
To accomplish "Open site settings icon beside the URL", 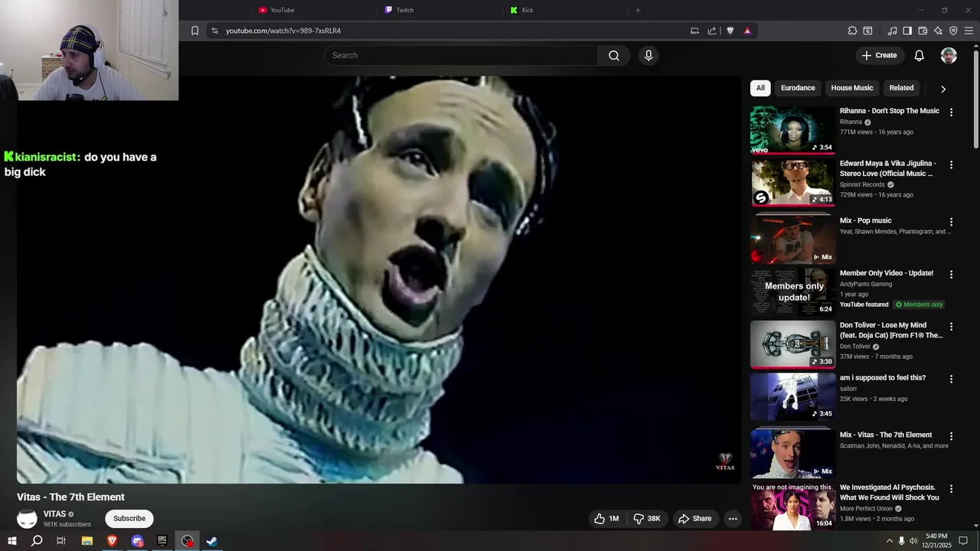I will 214,31.
